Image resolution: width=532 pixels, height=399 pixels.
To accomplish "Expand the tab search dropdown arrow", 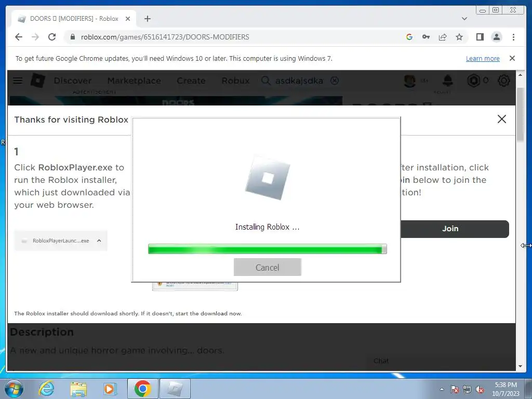I will click(464, 19).
